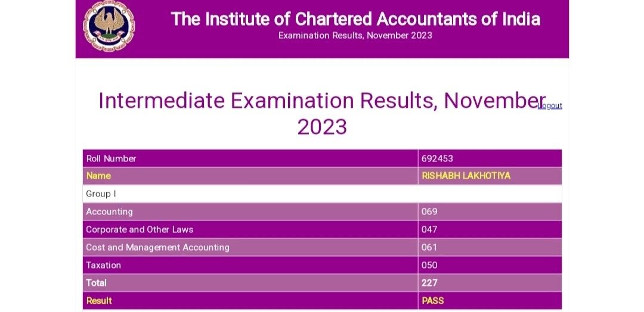Click the Intermediate Examination Results heading
Screen dimensions: 644x312
[x=322, y=114]
